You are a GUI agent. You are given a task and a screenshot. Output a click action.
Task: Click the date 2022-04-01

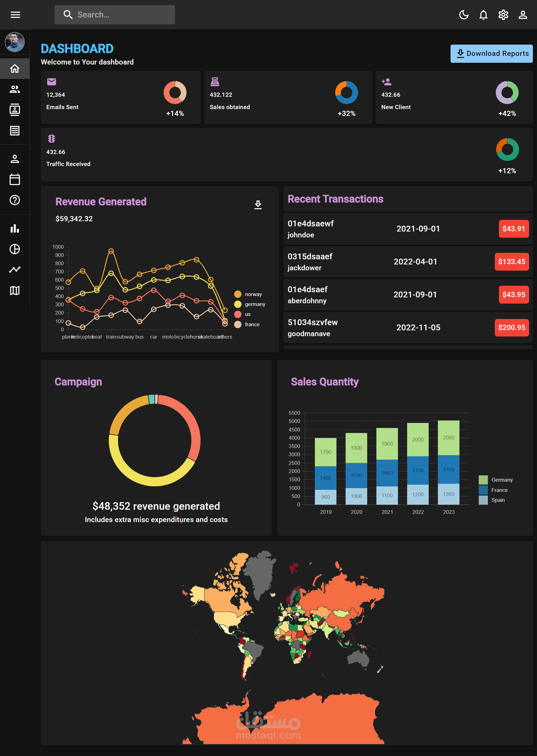416,262
